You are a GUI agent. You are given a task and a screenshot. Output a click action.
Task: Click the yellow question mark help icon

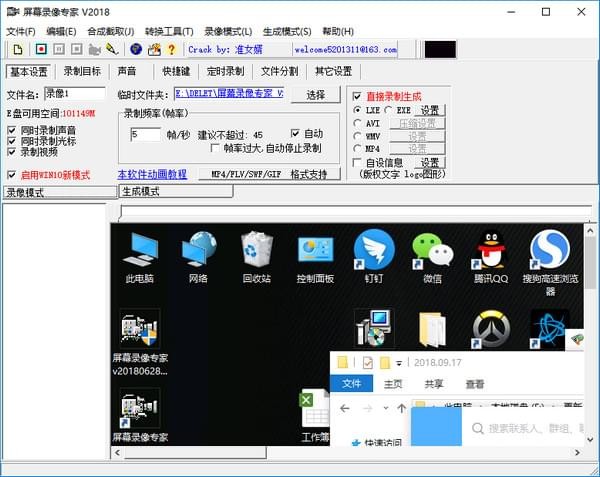tap(171, 49)
